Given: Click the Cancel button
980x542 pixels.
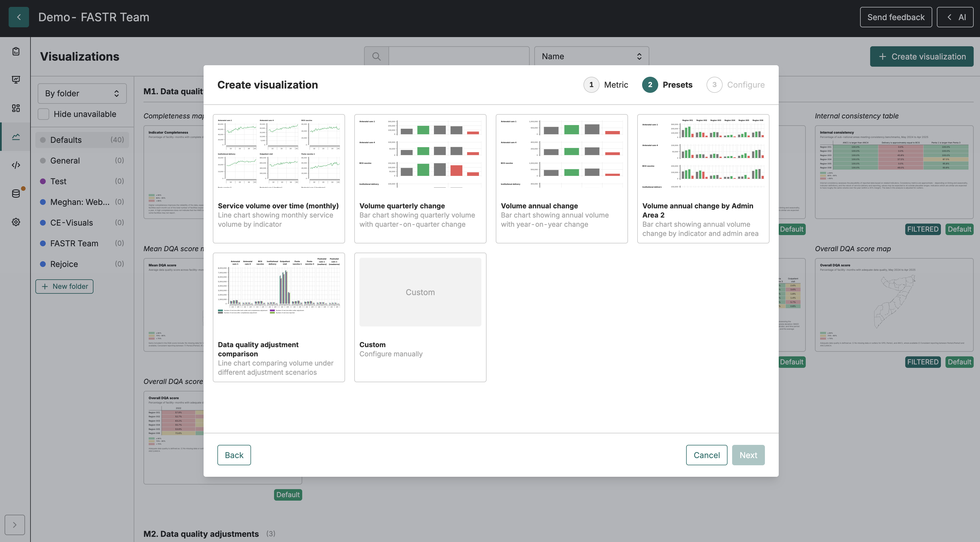Looking at the screenshot, I should coord(707,455).
